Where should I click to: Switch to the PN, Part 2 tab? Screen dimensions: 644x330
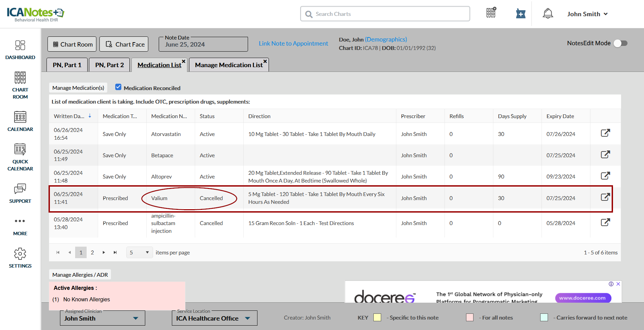[x=110, y=65]
